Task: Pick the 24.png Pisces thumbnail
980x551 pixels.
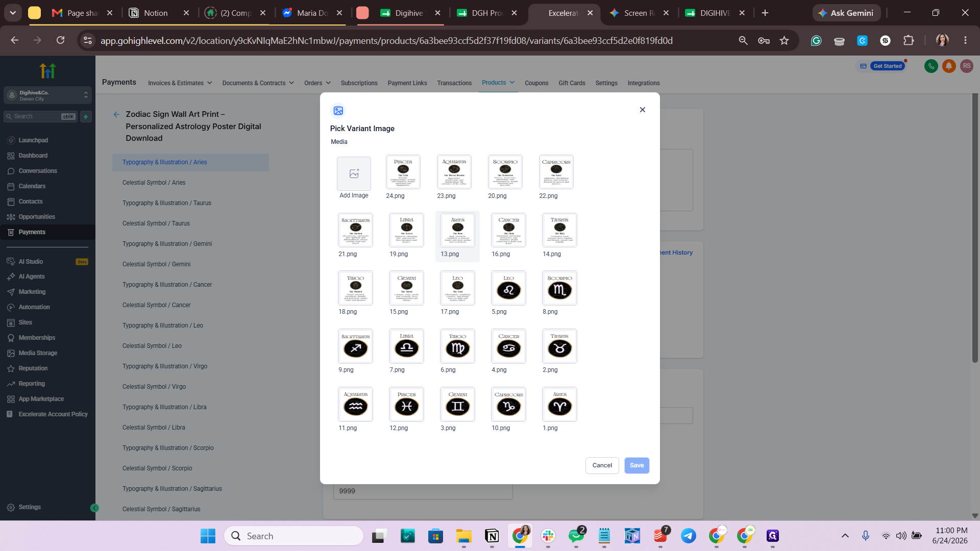Action: point(403,172)
